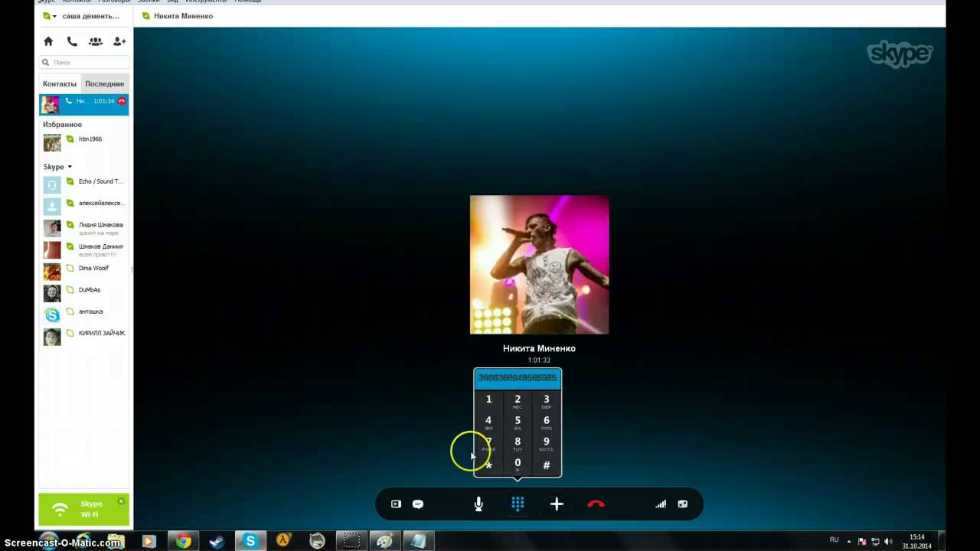Open the call phones icon in sidebar
Viewport: 980px width, 551px height.
point(72,41)
